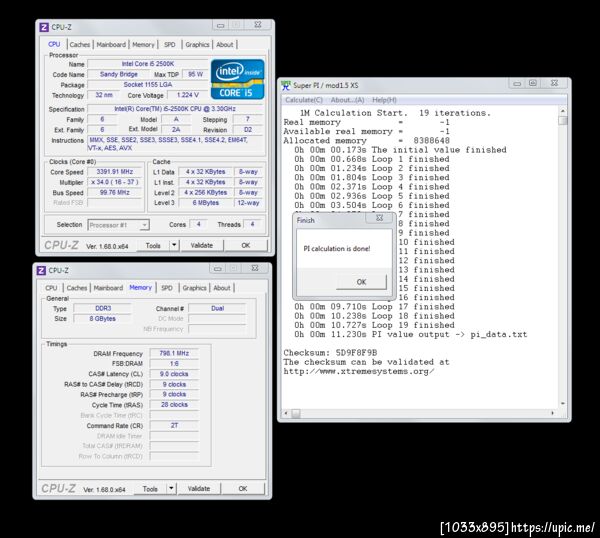Switch to Mainboard tab in bottom CPU-Z window

click(x=108, y=288)
